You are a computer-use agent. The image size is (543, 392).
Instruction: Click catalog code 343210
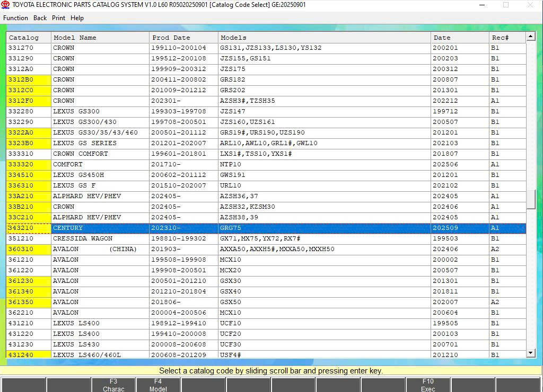pos(29,228)
